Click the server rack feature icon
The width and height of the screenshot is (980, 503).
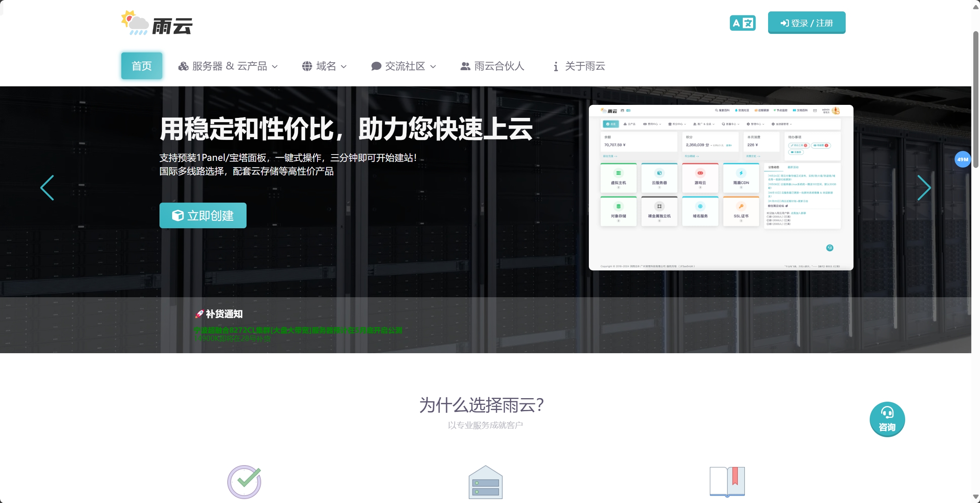pyautogui.click(x=485, y=482)
